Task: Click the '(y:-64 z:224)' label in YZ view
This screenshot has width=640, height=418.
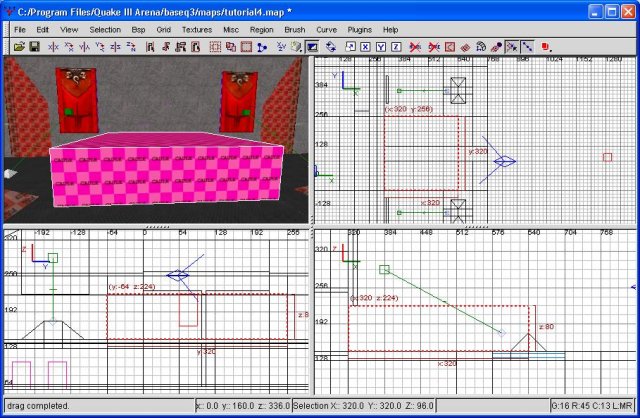Action: tap(131, 287)
